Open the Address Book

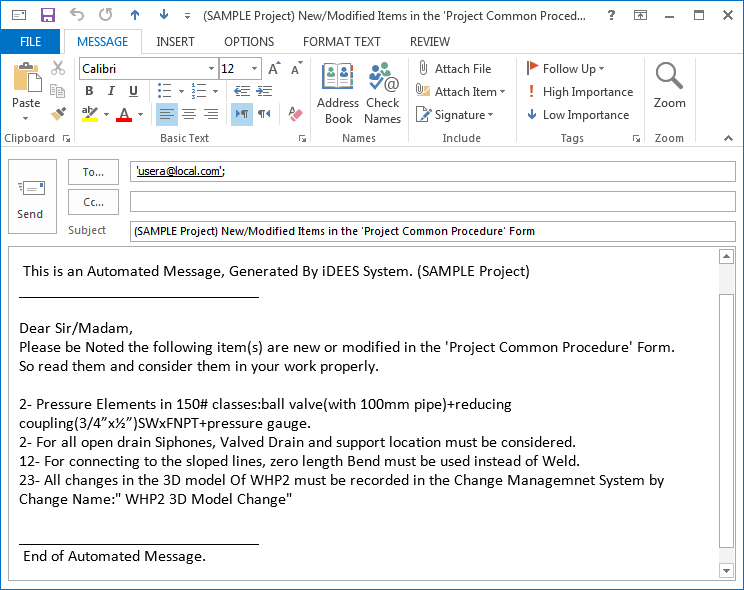click(338, 93)
